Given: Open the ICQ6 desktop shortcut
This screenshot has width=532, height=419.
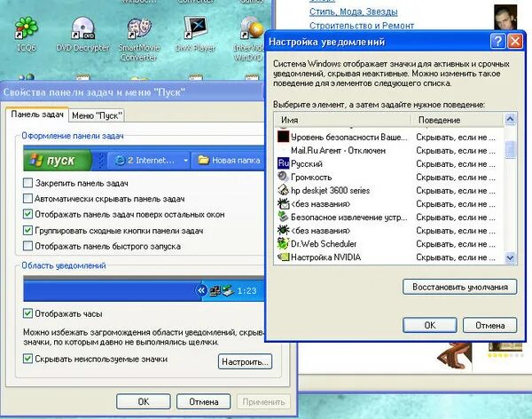Looking at the screenshot, I should point(27,34).
